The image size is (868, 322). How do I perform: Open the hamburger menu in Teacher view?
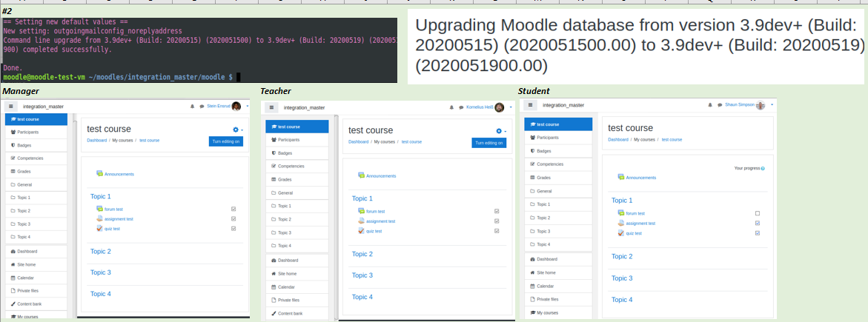272,107
